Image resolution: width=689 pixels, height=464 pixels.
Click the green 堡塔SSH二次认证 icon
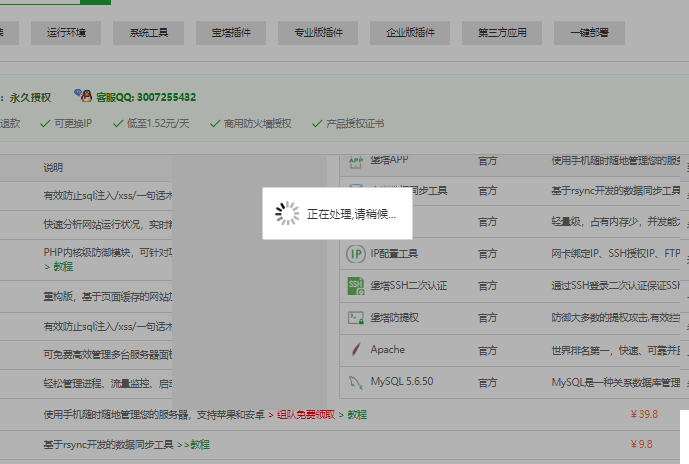(x=356, y=286)
